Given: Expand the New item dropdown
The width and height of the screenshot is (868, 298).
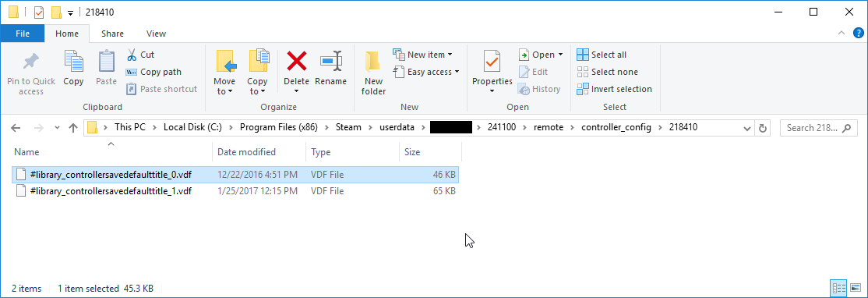Looking at the screenshot, I should [x=424, y=55].
